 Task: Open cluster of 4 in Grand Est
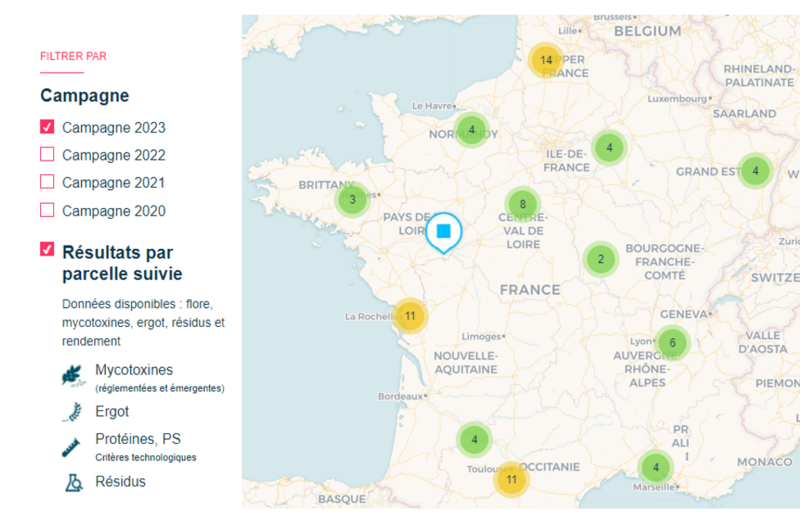coord(755,171)
